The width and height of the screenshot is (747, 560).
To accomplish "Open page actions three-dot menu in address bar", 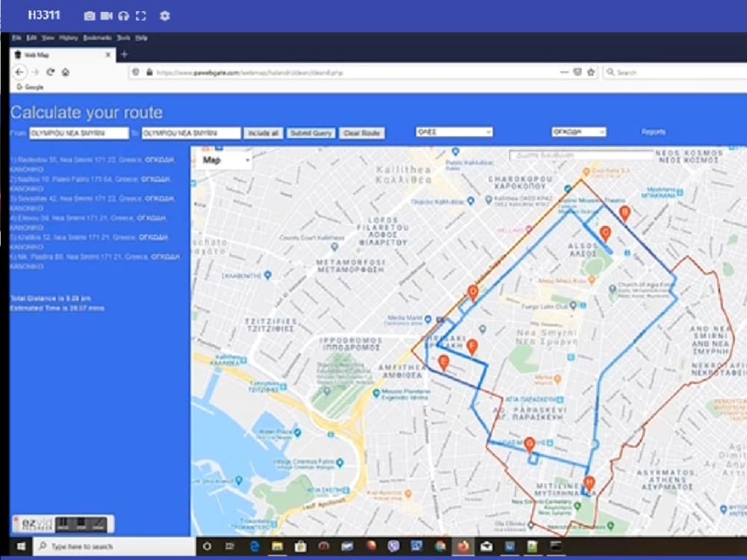I will pos(564,72).
